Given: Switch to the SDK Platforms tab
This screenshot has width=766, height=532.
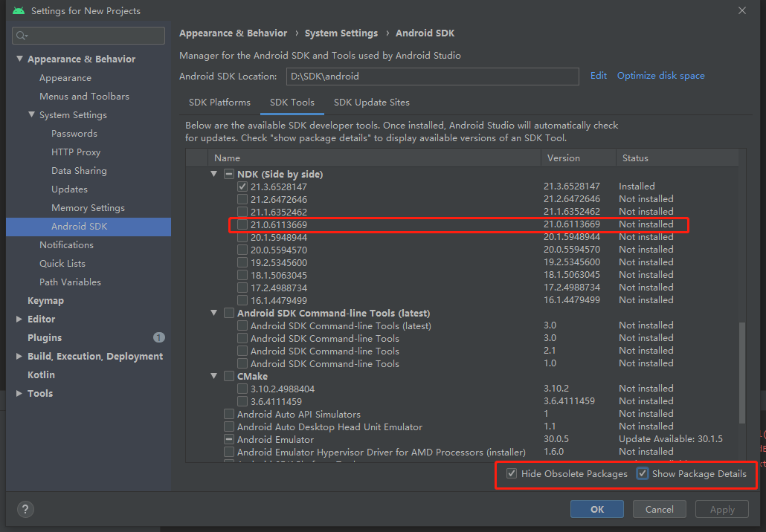Looking at the screenshot, I should (x=219, y=103).
